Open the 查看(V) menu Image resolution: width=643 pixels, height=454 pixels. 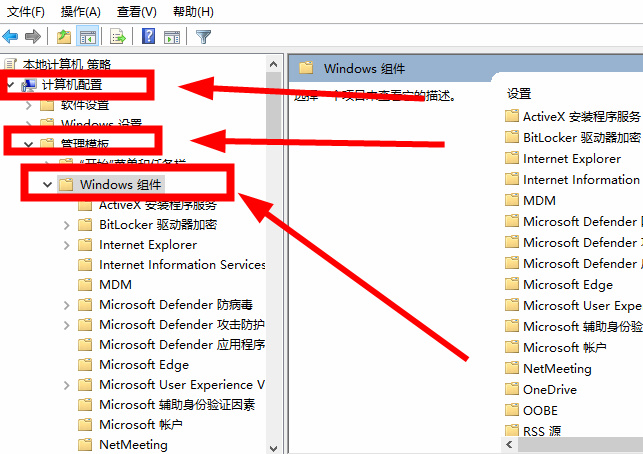pos(136,12)
